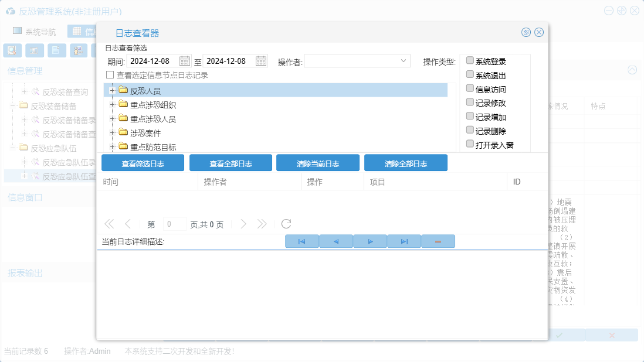Expand the 涉恐案件 tree node
Screen dimensions: 644x362
111,133
